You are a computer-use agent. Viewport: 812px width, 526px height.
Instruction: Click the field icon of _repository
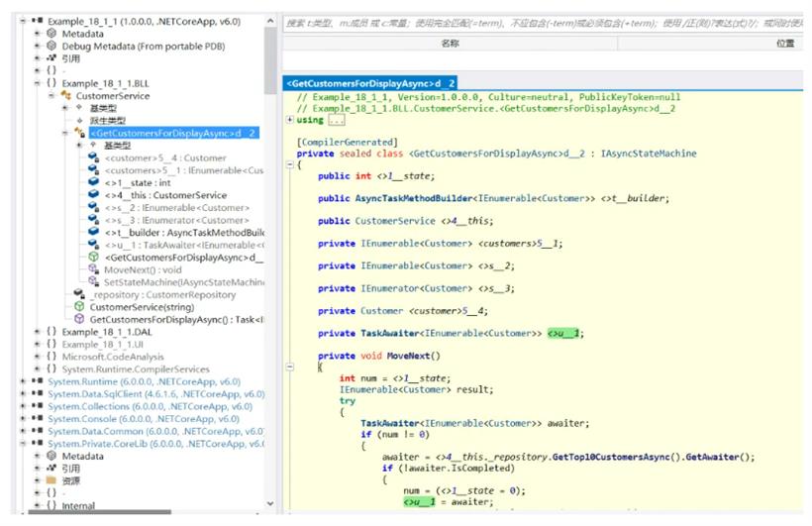tap(79, 294)
